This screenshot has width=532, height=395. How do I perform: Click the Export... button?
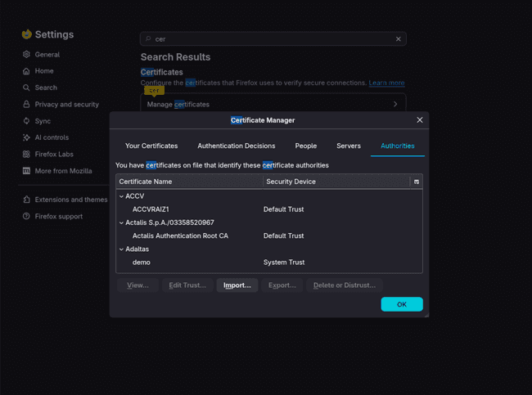[x=282, y=285]
